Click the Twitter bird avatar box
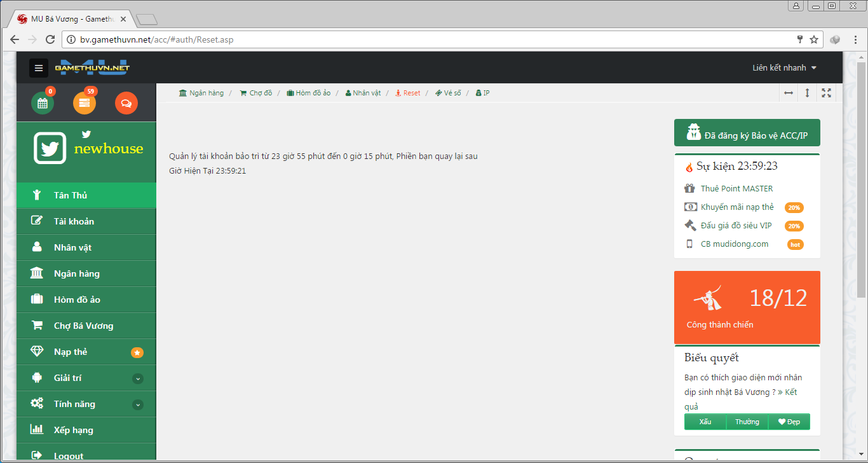 tap(50, 148)
